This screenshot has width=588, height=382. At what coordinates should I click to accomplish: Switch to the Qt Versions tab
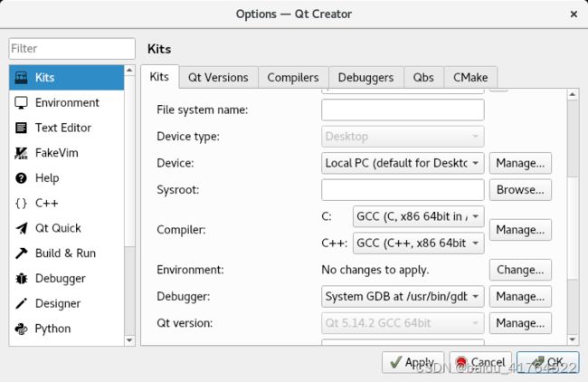click(218, 77)
